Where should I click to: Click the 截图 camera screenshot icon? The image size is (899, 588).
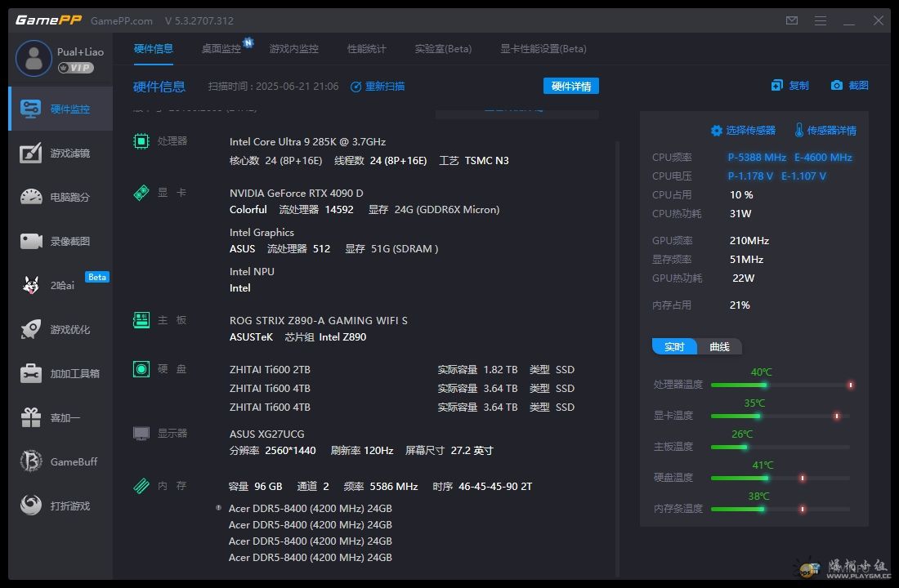pos(837,86)
